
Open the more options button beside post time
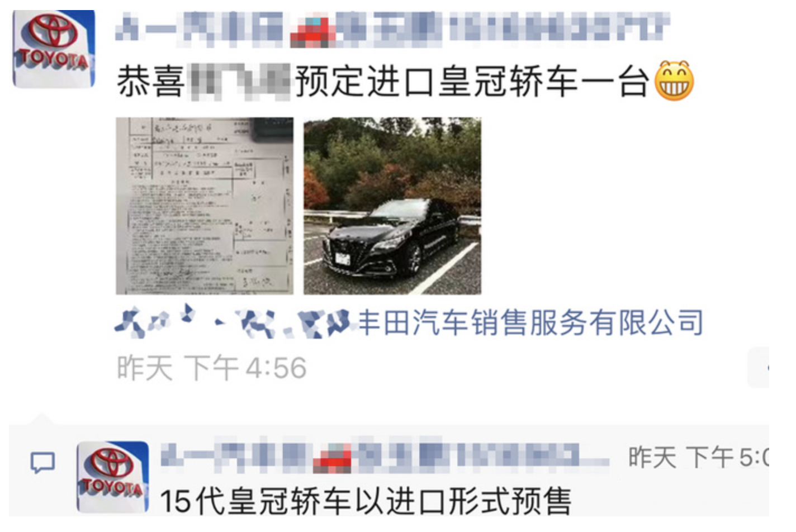(759, 367)
